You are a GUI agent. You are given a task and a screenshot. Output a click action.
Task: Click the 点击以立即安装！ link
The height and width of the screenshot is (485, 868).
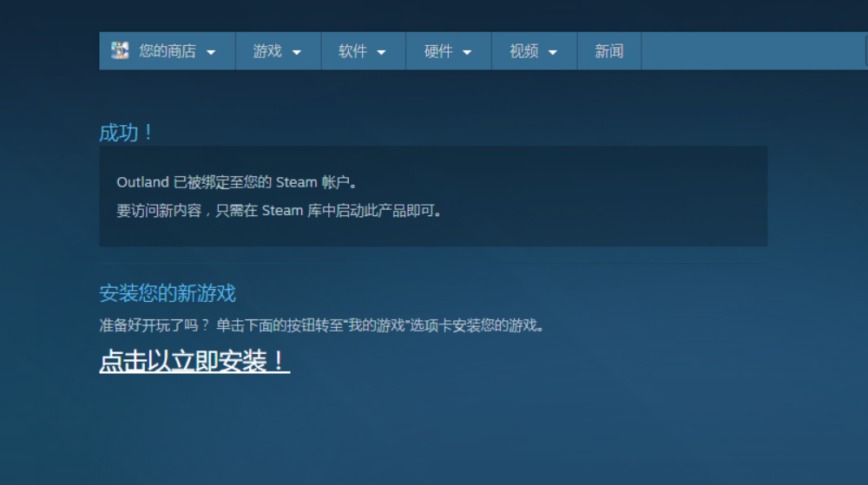[194, 361]
